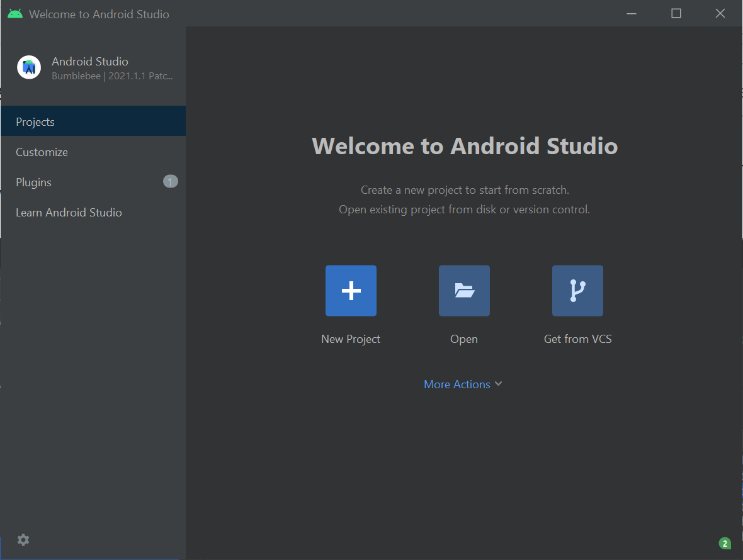Click the green notifications badge

[x=725, y=543]
